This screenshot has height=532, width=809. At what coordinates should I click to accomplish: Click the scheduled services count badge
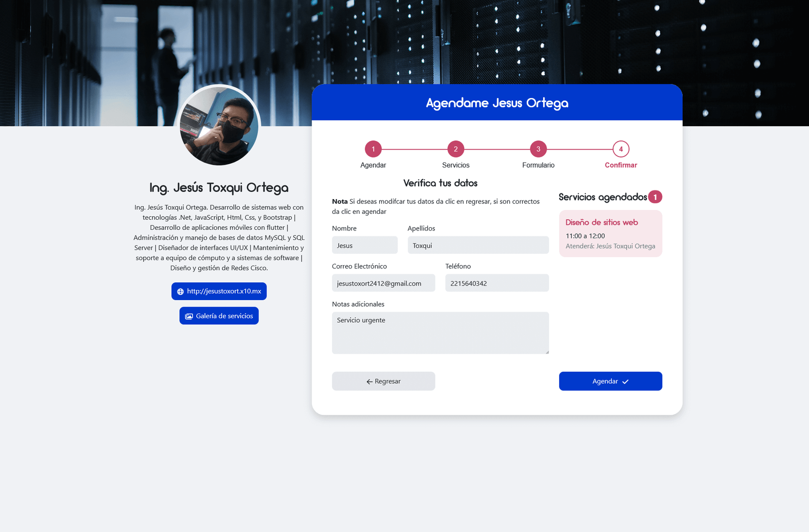click(x=655, y=197)
